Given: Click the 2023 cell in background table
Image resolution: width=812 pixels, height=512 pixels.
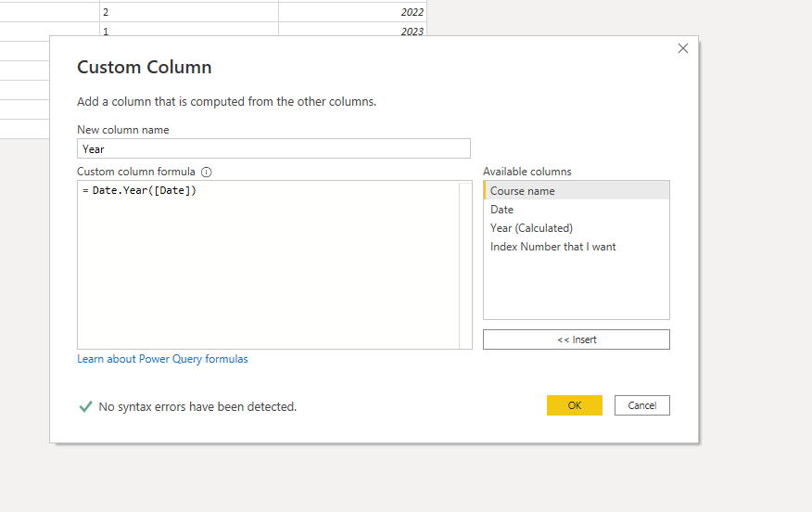Looking at the screenshot, I should pyautogui.click(x=352, y=30).
